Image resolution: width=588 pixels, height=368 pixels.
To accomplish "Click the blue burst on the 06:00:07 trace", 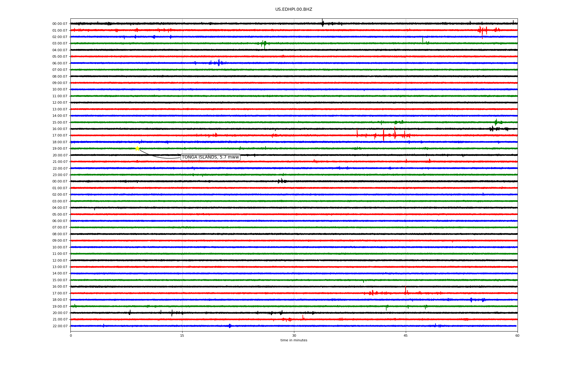I will (x=219, y=63).
